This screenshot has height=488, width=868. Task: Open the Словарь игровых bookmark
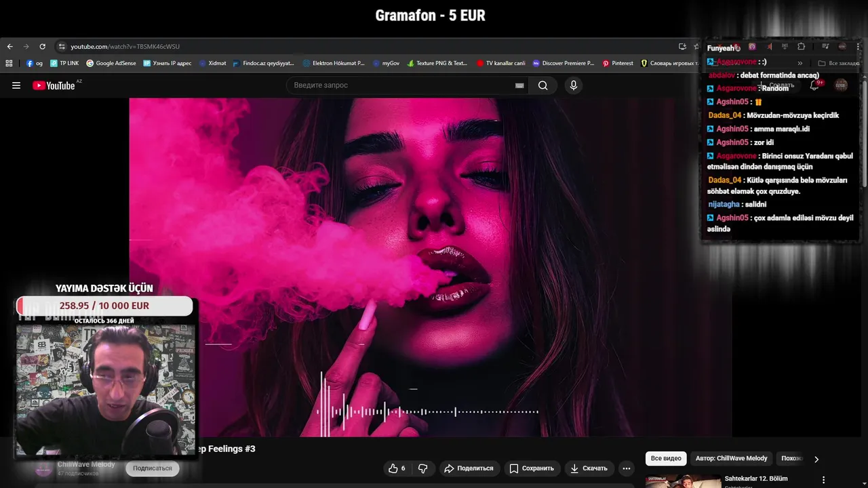669,63
